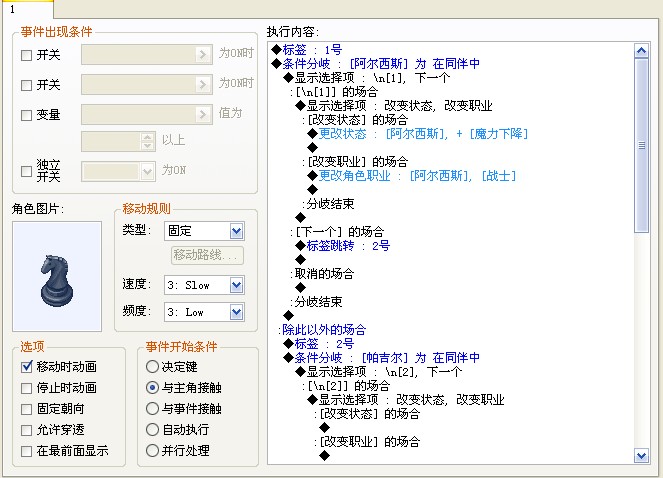The image size is (663, 478).
Task: Select the 与事件接触 trigger radio button
Action: coord(152,409)
